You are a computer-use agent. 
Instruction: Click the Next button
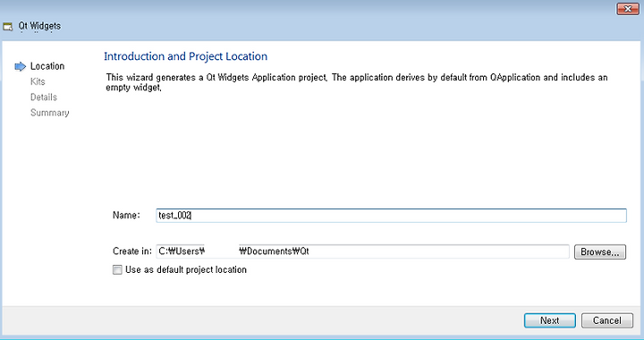(x=549, y=320)
